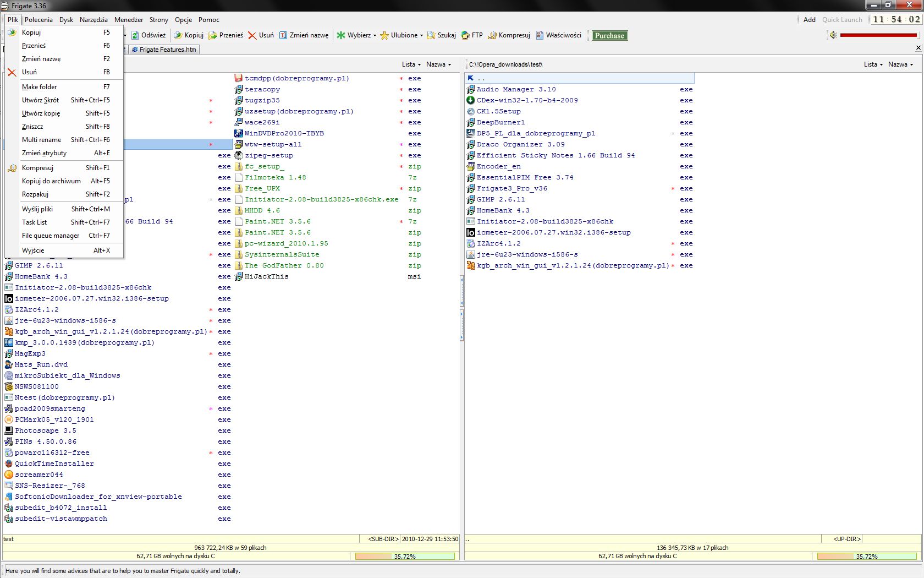Open the right panel Lista dropdown
The width and height of the screenshot is (924, 578).
(x=873, y=64)
